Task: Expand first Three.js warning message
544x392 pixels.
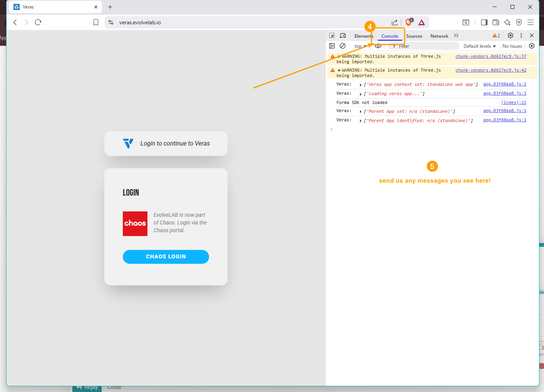Action: coord(339,56)
